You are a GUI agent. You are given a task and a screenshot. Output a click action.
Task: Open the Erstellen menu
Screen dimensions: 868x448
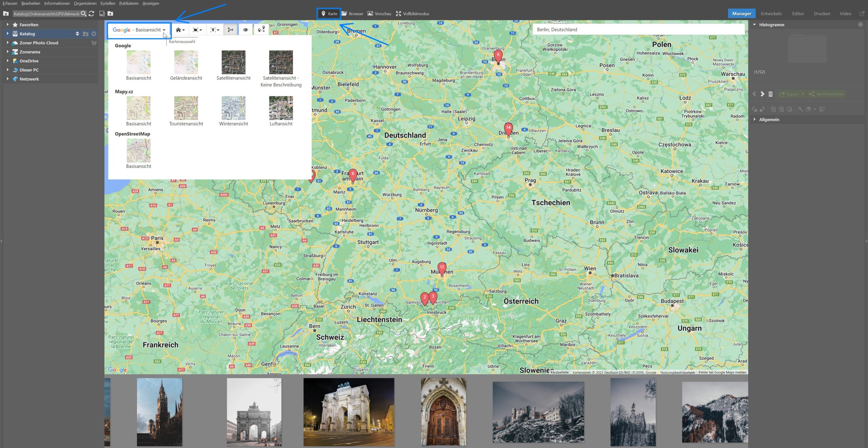pos(108,3)
